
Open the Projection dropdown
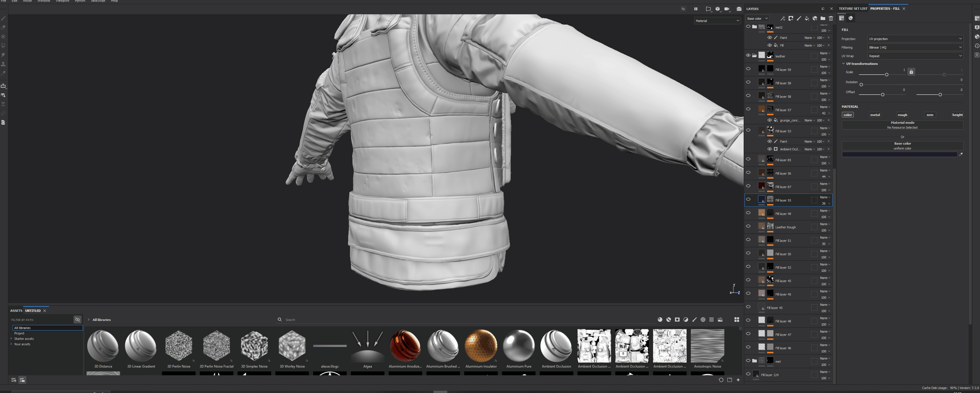coord(914,39)
